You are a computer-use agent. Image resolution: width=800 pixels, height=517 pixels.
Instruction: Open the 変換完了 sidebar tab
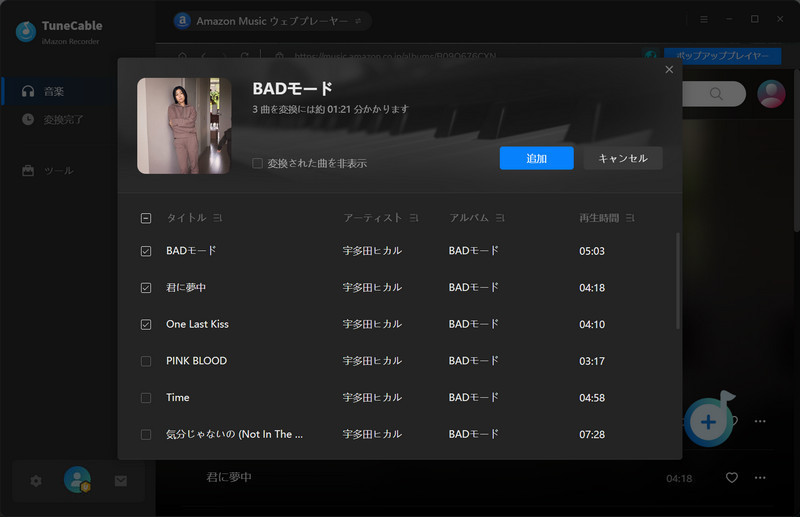coord(60,119)
